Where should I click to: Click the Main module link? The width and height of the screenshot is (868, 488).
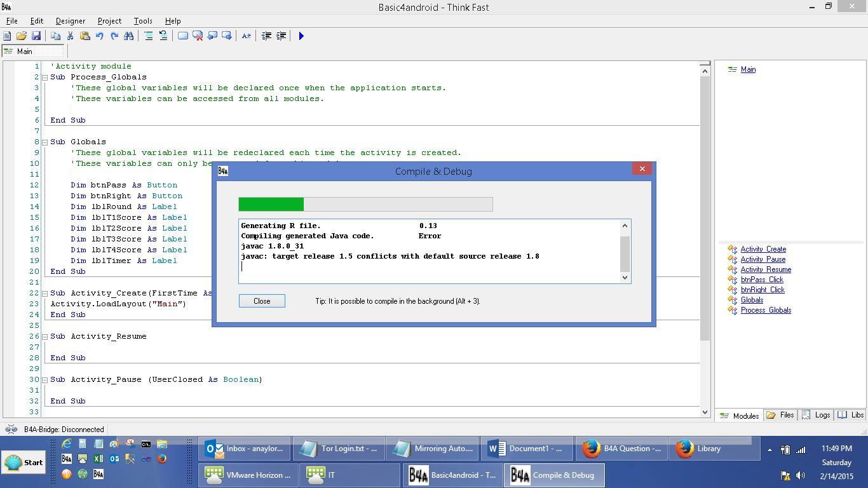tap(748, 69)
